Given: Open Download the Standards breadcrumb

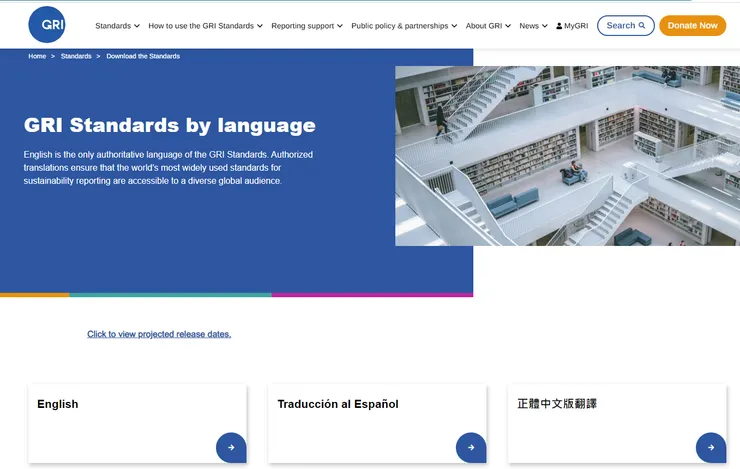Looking at the screenshot, I should [x=143, y=56].
